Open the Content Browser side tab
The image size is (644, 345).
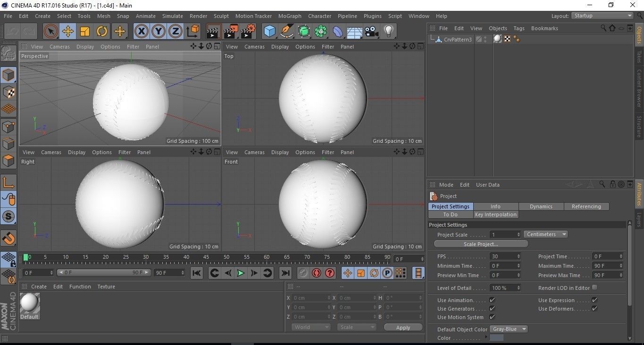(x=639, y=88)
